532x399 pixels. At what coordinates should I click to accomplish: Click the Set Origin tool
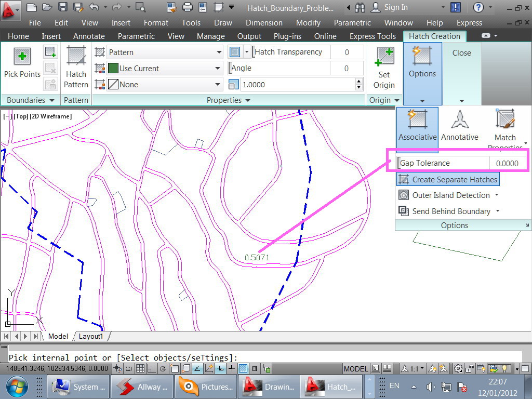tap(384, 68)
